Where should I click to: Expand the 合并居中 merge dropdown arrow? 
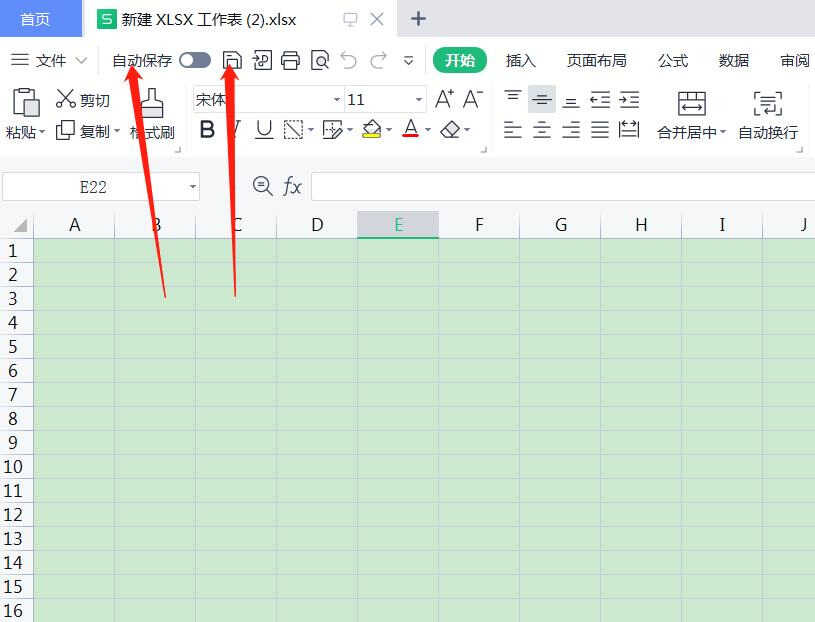click(722, 131)
